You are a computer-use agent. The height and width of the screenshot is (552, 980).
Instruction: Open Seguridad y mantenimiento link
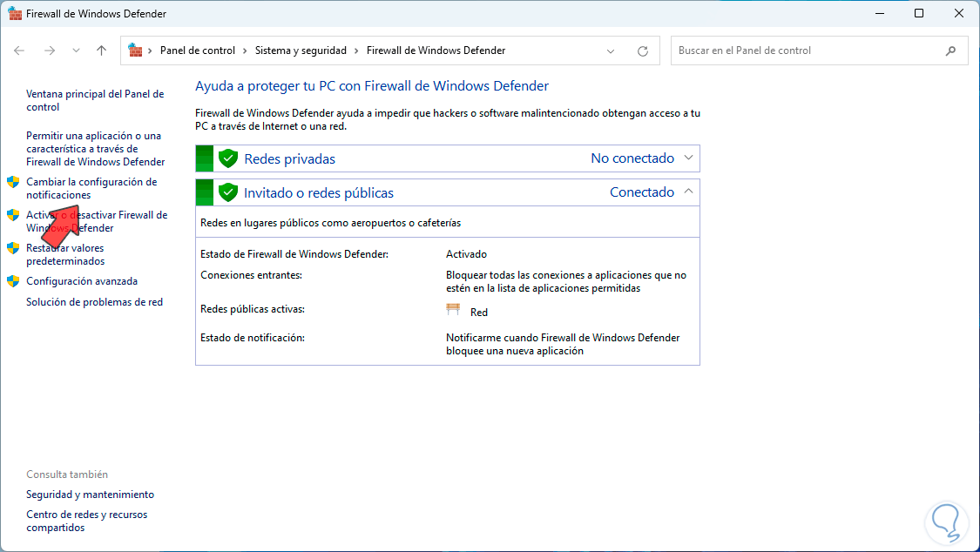tap(90, 494)
